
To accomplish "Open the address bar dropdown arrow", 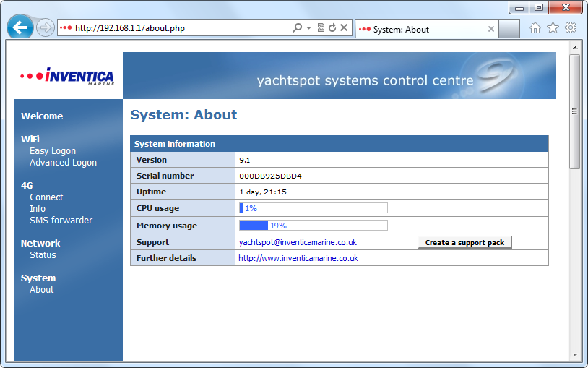I will (x=308, y=27).
